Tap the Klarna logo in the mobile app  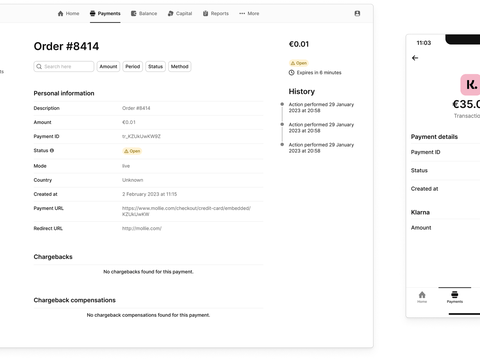(x=470, y=85)
